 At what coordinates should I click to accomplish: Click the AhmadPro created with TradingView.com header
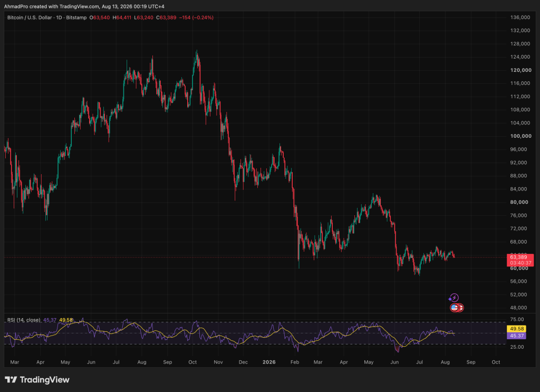click(84, 6)
